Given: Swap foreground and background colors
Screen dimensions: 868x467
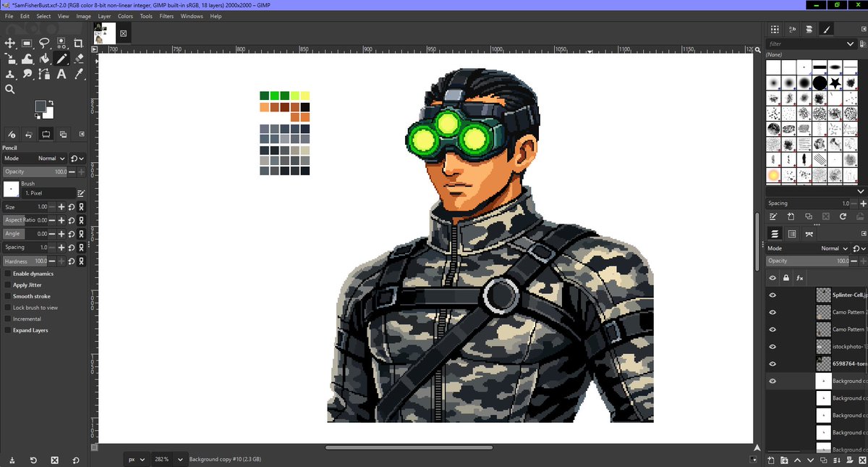Looking at the screenshot, I should (51, 103).
